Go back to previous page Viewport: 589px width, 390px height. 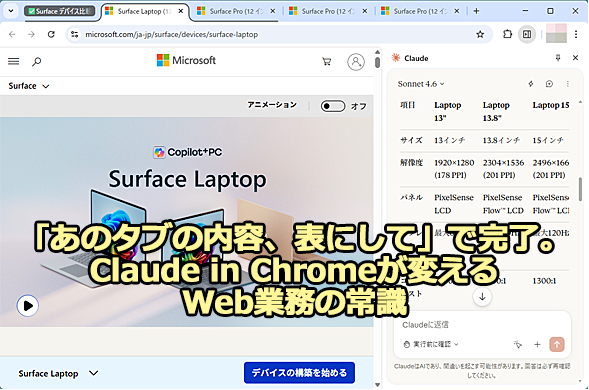pyautogui.click(x=12, y=35)
